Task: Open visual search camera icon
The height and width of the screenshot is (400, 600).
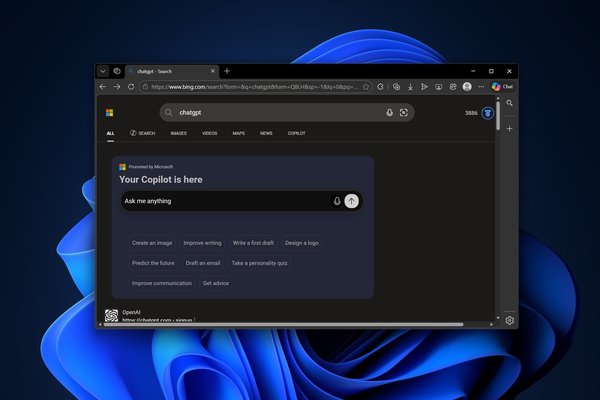Action: tap(404, 113)
